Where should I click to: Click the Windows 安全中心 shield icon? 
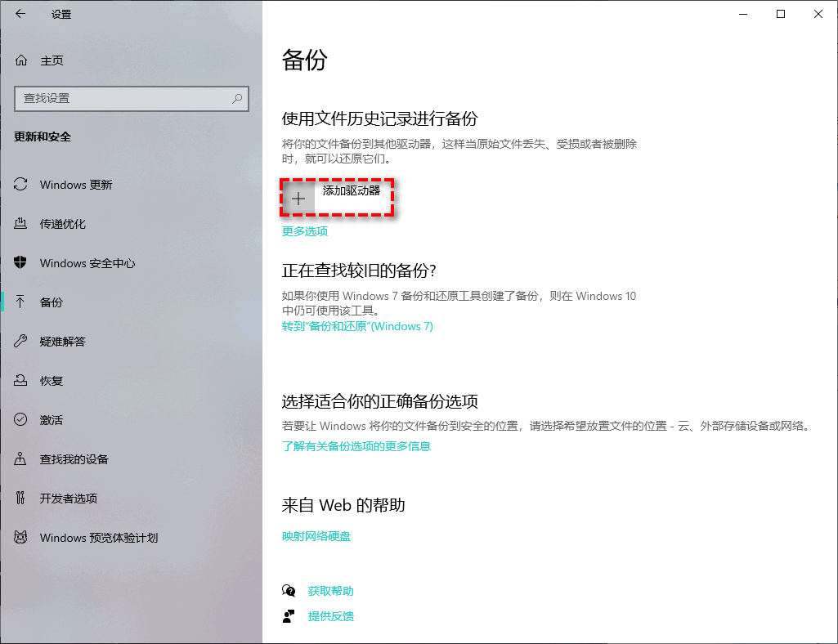(x=21, y=263)
